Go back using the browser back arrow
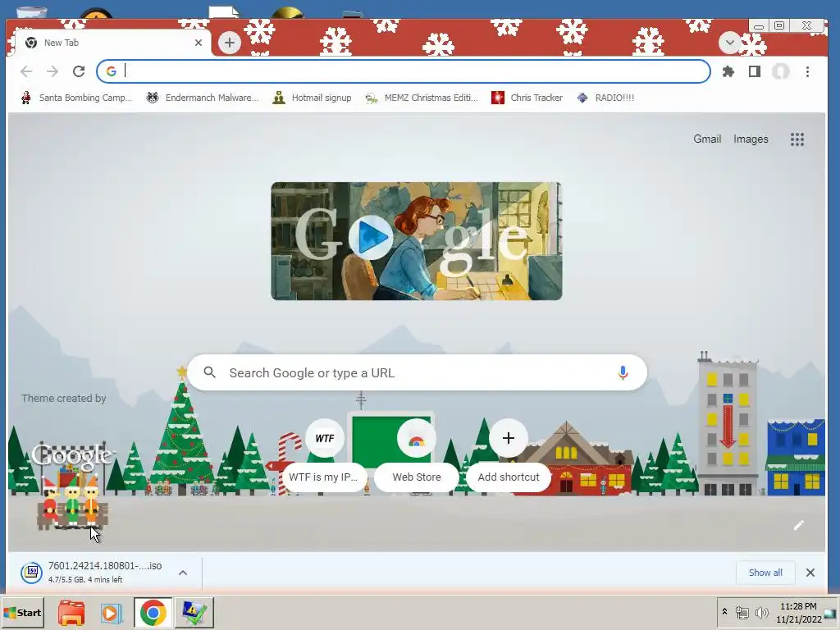The width and height of the screenshot is (840, 630). pos(26,71)
